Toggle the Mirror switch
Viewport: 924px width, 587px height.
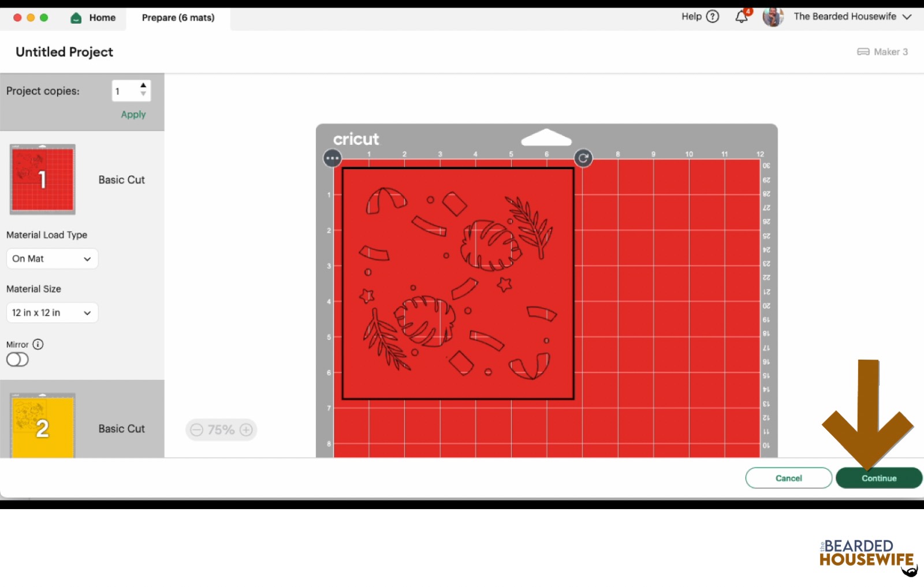point(17,360)
